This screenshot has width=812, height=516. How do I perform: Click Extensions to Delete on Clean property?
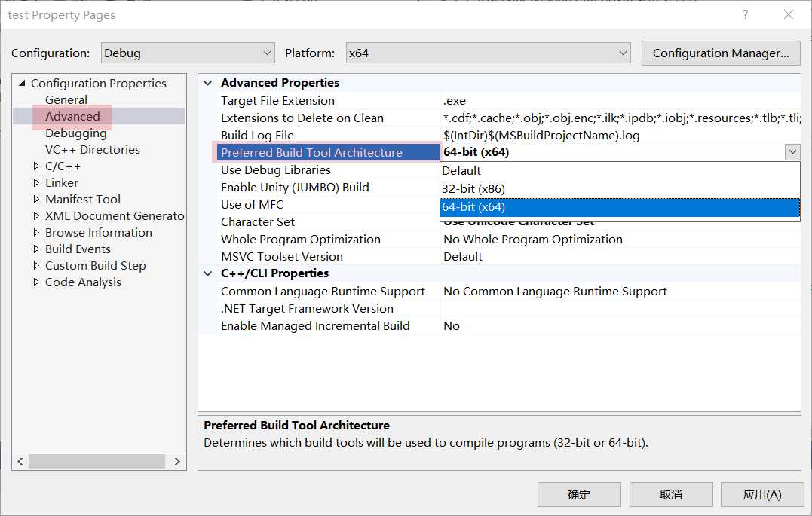(302, 118)
